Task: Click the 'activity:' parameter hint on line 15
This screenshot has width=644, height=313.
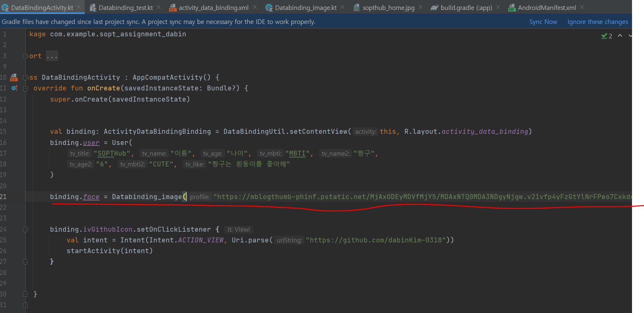Action: pos(366,132)
